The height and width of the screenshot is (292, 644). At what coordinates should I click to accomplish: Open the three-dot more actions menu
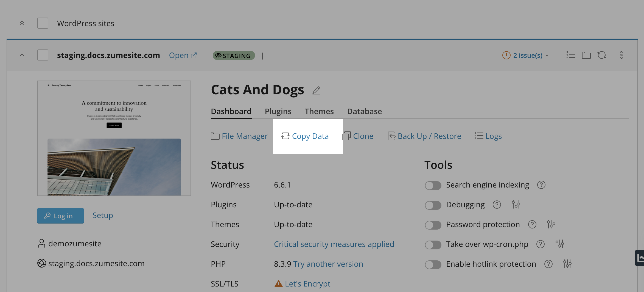click(x=621, y=55)
